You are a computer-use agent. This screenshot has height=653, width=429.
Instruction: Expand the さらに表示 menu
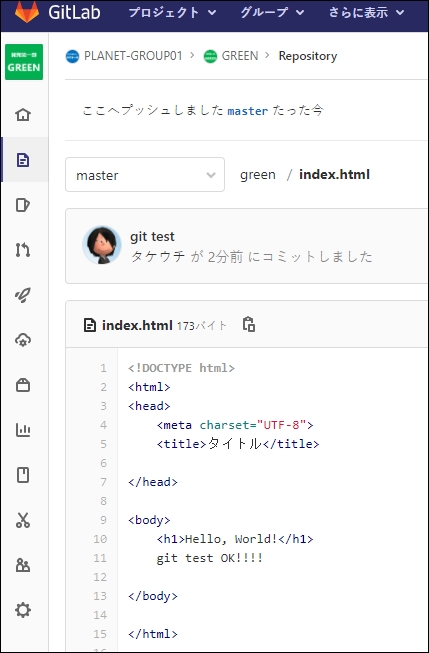click(367, 12)
